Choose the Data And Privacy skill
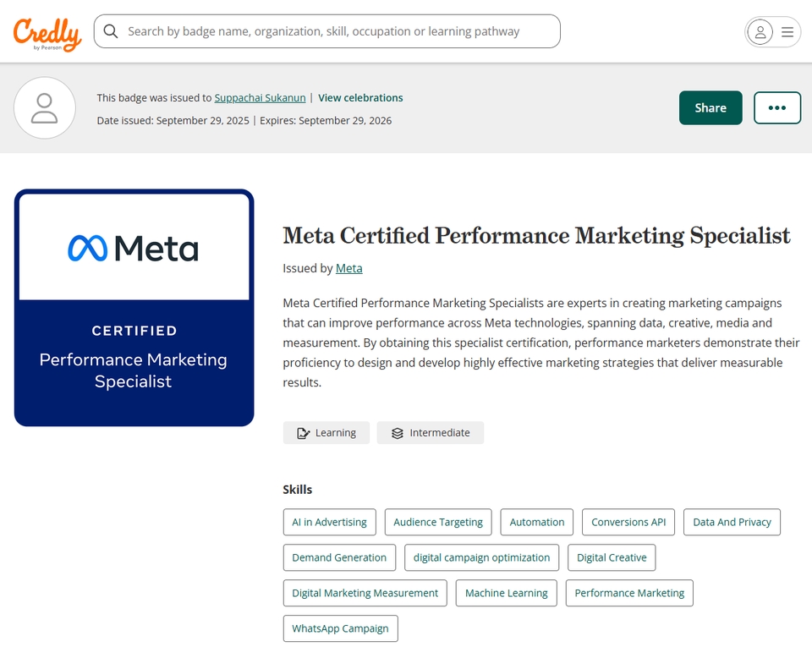Screen dimensions: 812x647 732,522
